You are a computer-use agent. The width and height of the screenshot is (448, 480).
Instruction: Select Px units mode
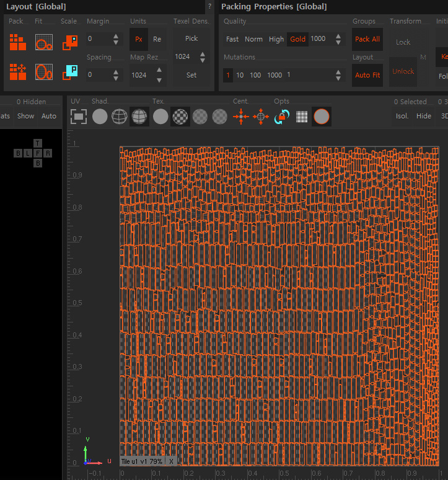tap(139, 39)
